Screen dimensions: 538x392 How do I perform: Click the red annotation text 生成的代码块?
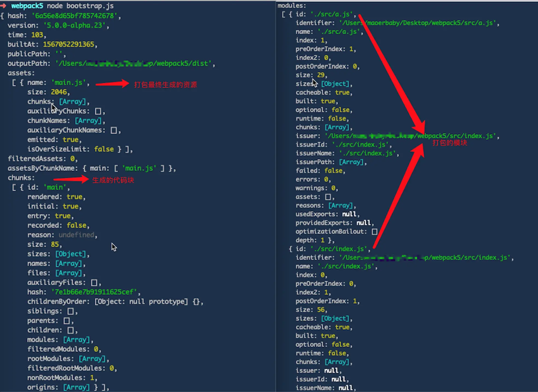(113, 180)
